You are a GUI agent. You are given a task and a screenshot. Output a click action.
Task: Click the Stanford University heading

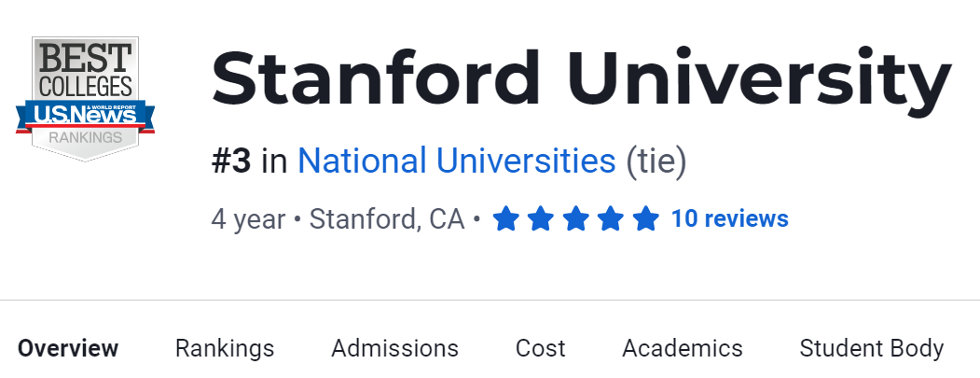tap(581, 78)
